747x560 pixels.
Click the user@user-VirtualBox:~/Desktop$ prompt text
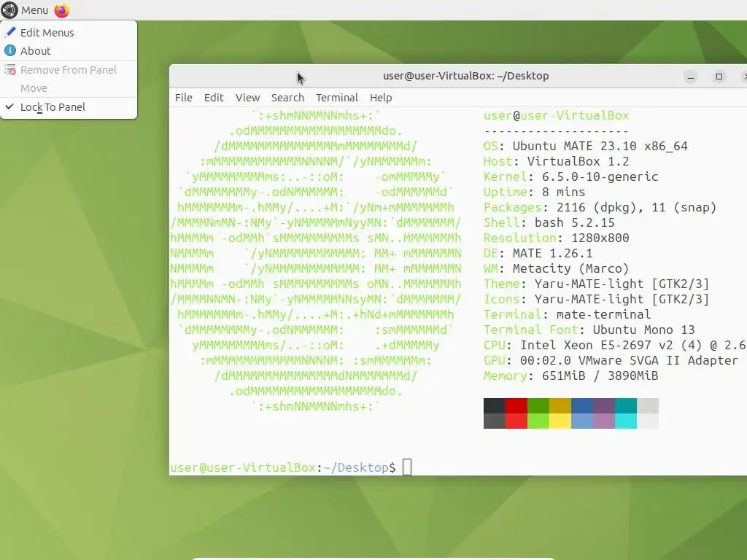tap(283, 467)
